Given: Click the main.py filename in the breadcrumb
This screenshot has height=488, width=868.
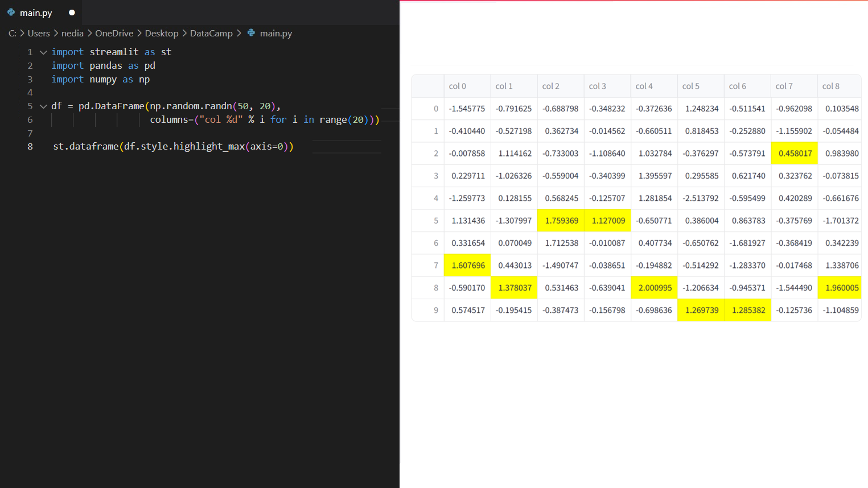Looking at the screenshot, I should 275,34.
